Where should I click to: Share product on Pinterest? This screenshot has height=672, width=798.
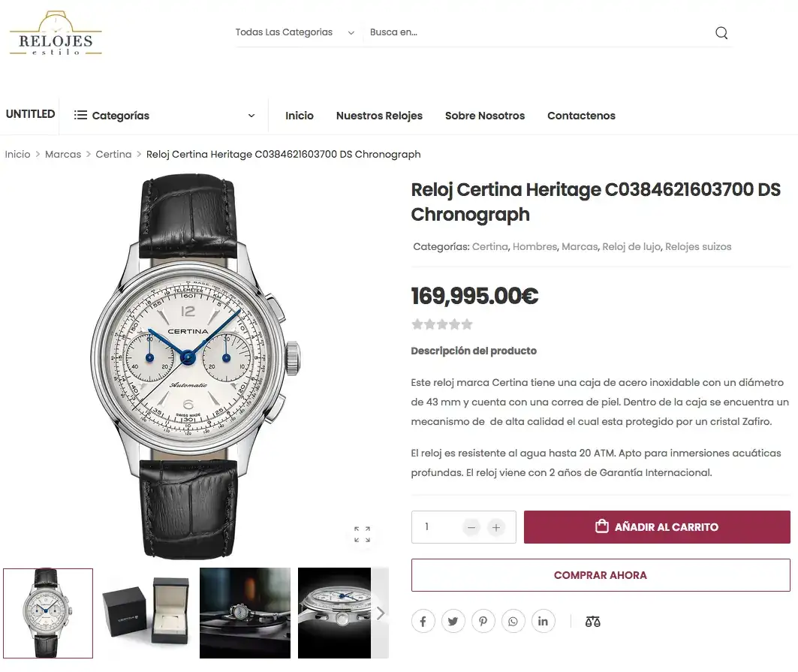[483, 621]
